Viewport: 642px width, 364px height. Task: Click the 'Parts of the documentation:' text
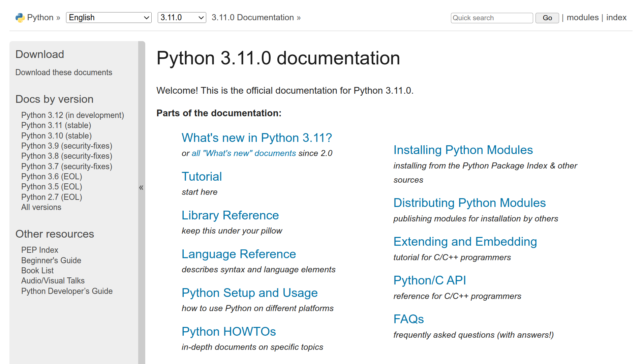(219, 113)
